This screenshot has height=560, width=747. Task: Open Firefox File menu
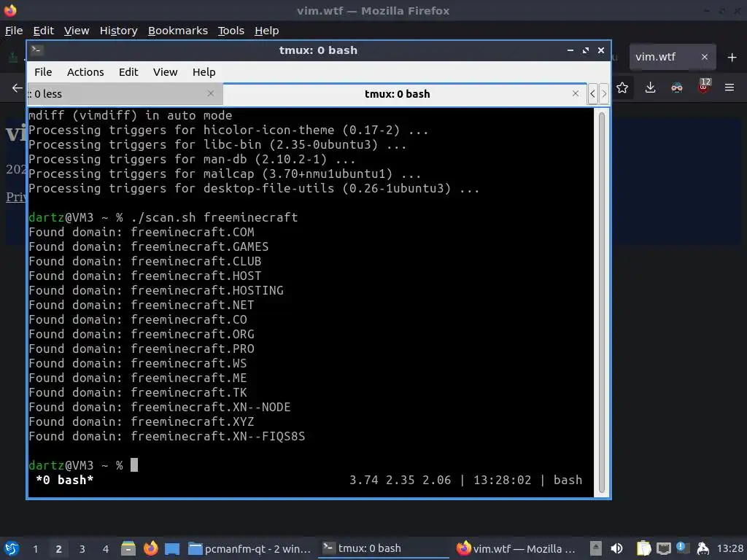tap(14, 31)
